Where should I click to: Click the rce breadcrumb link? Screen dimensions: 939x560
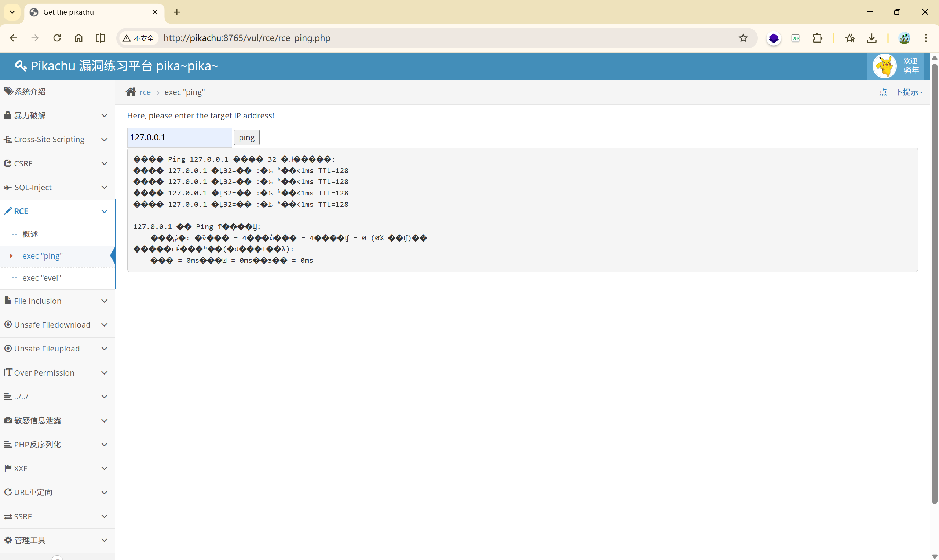tap(145, 92)
